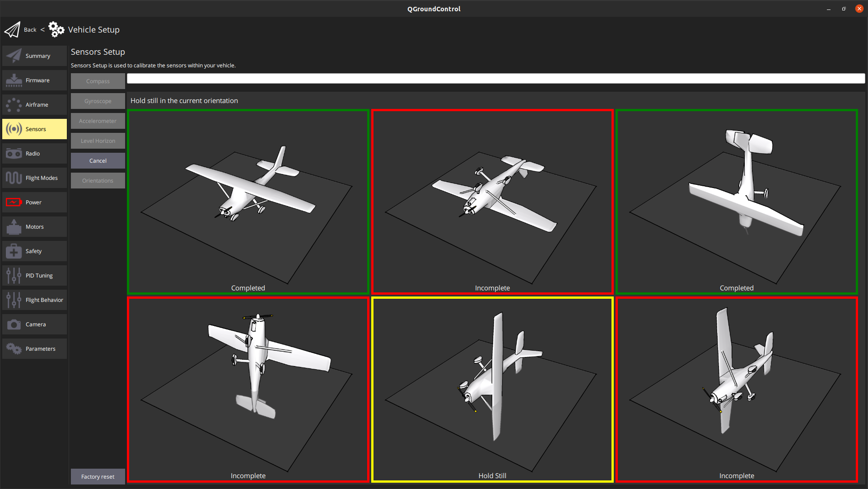Select the bottom-right Incomplete side orientation tile
Image resolution: width=868 pixels, height=489 pixels.
(x=737, y=390)
